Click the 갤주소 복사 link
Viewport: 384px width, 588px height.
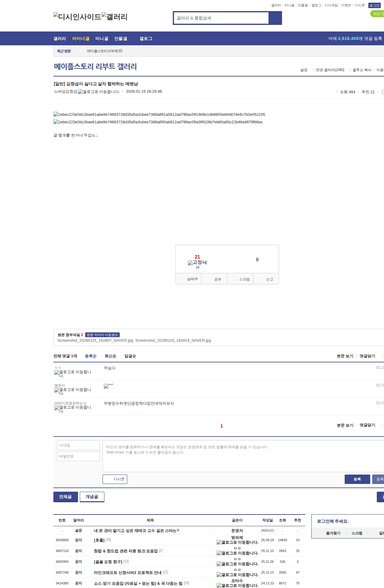(x=362, y=70)
